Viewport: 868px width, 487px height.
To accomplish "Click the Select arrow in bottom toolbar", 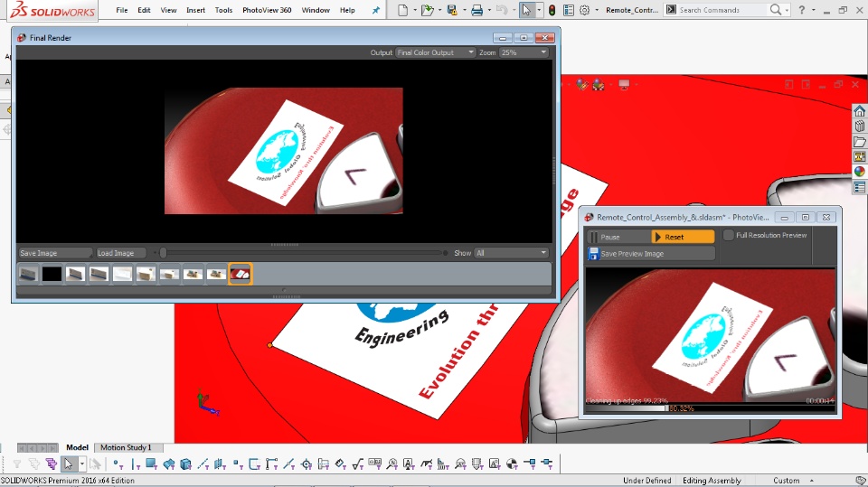I will tap(68, 464).
